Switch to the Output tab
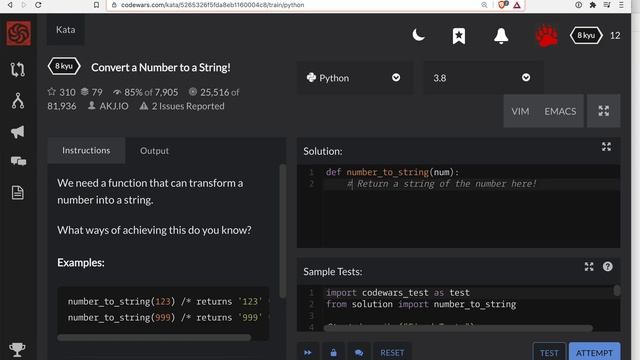640x360 pixels. click(x=154, y=151)
